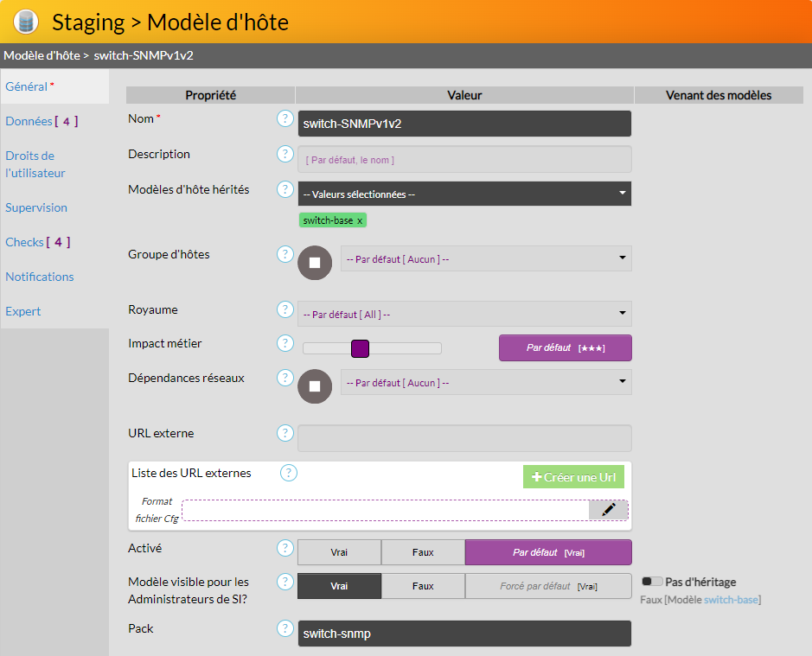Set Modèle visible to Vrai
812x656 pixels.
tap(339, 586)
